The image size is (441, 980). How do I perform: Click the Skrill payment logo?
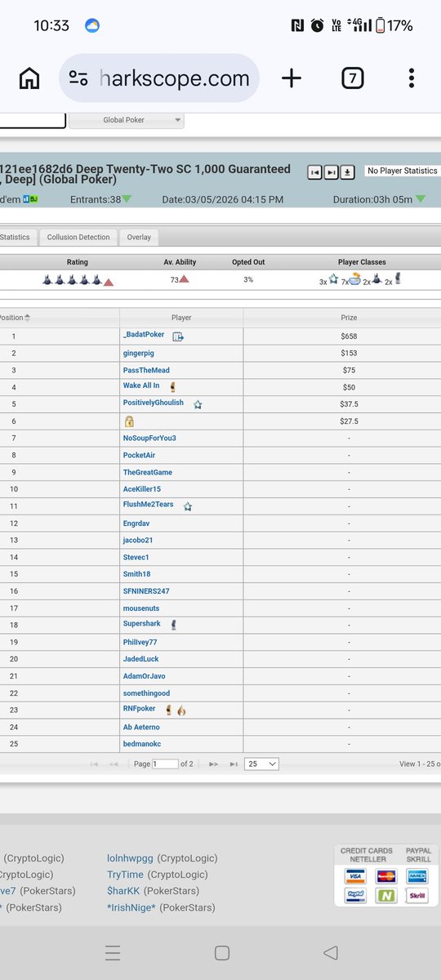click(416, 896)
